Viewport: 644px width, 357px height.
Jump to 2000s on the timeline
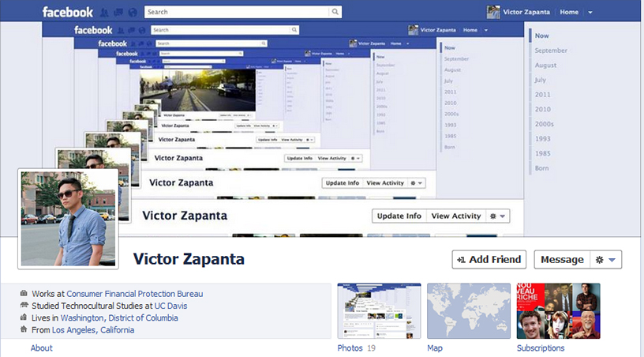(x=545, y=124)
